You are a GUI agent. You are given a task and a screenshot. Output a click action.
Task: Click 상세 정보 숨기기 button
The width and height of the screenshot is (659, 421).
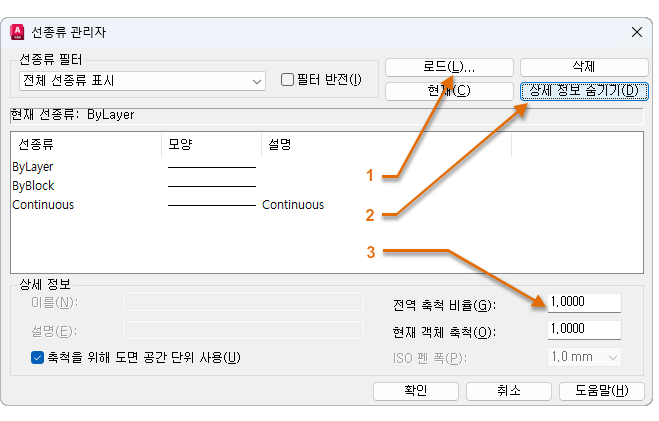click(584, 91)
